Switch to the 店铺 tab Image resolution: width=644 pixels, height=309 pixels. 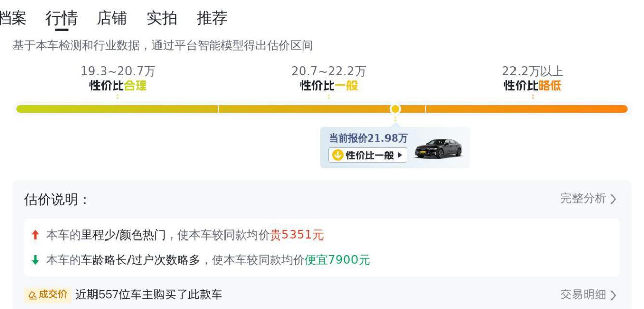click(x=112, y=18)
